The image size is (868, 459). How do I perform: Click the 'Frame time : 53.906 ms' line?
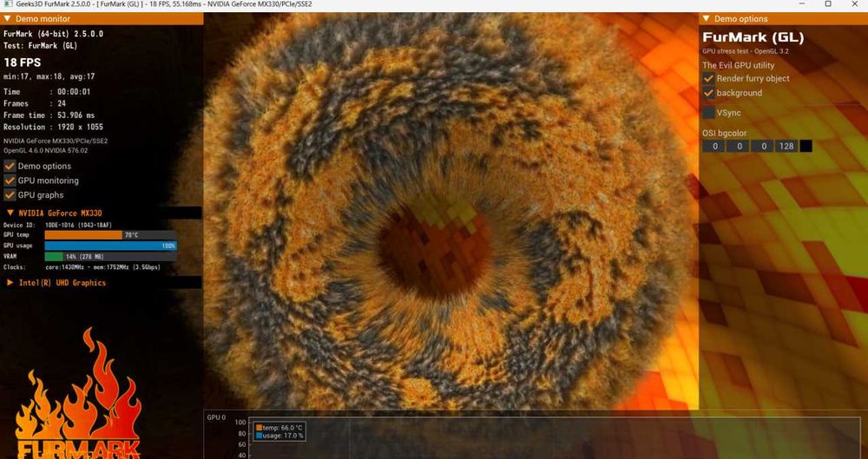(49, 115)
